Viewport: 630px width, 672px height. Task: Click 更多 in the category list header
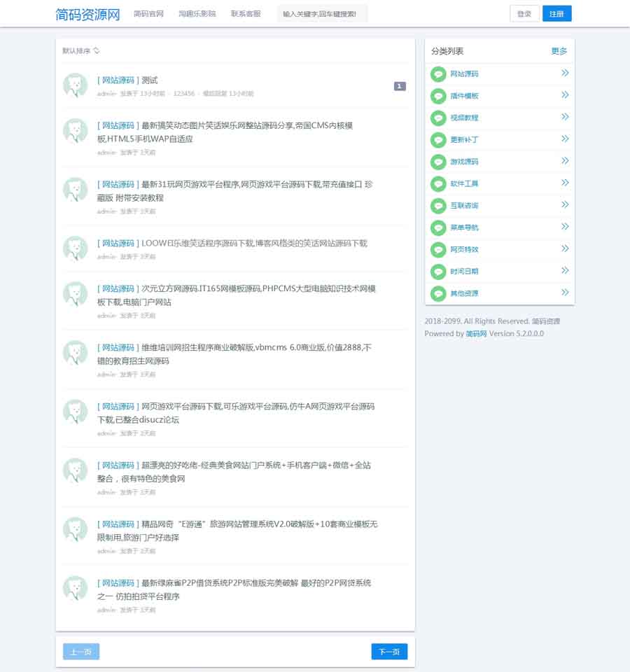point(559,51)
